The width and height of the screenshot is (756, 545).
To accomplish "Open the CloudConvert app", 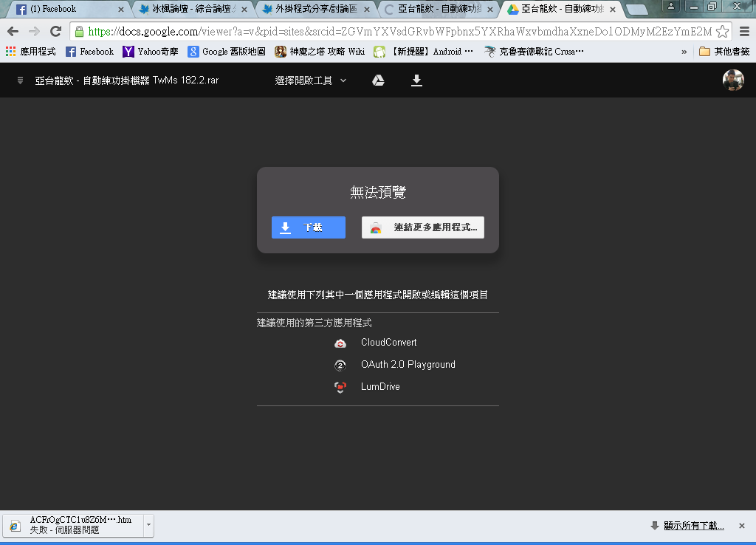I will click(388, 343).
